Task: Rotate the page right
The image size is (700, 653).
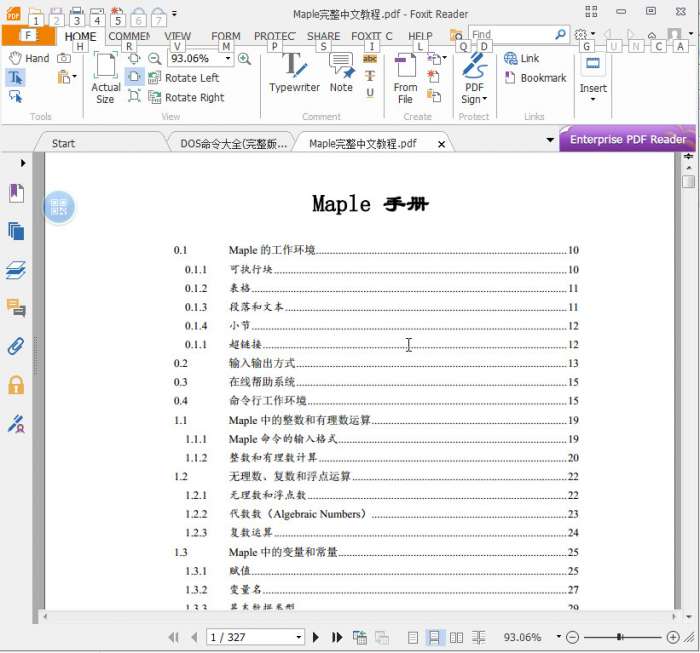Action: [x=187, y=97]
